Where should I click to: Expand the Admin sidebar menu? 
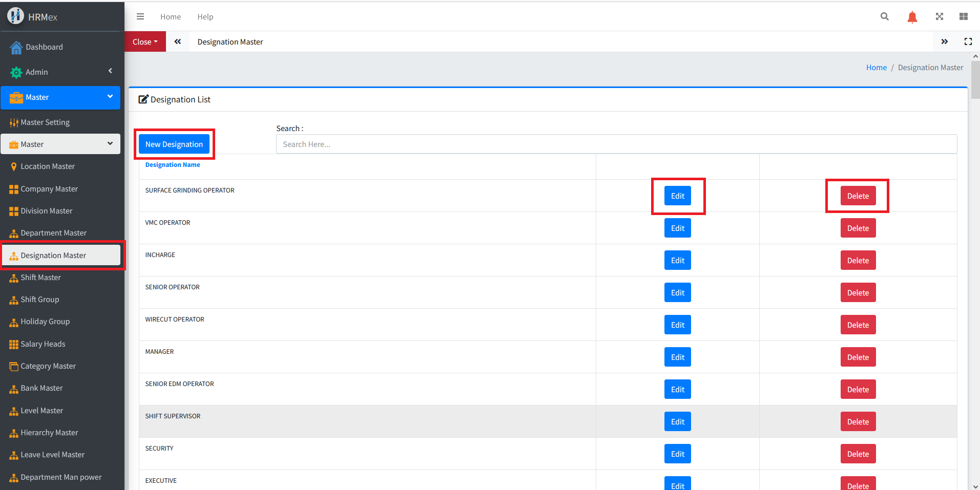click(60, 72)
